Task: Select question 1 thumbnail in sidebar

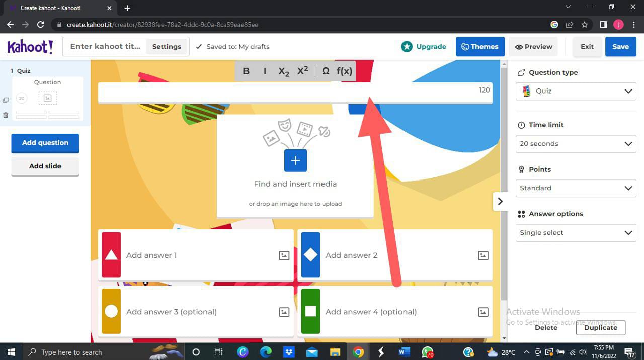Action: [x=47, y=99]
